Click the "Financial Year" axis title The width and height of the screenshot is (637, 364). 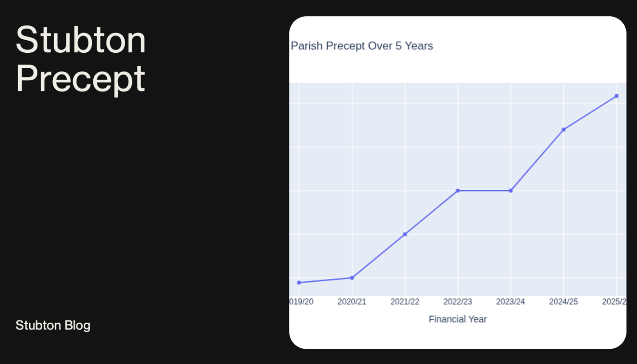[458, 319]
